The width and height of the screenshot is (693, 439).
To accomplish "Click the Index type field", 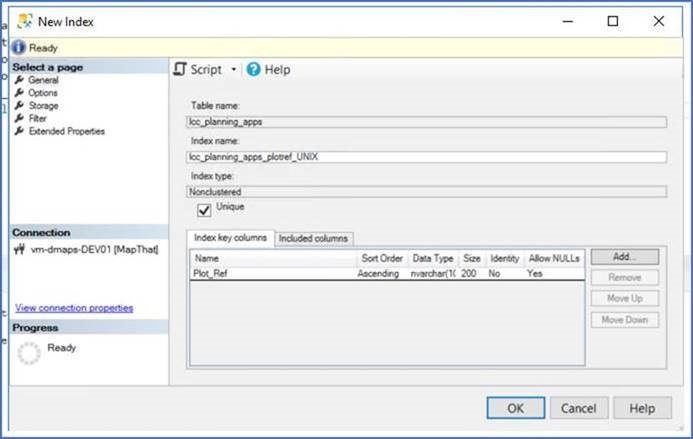I will [426, 191].
